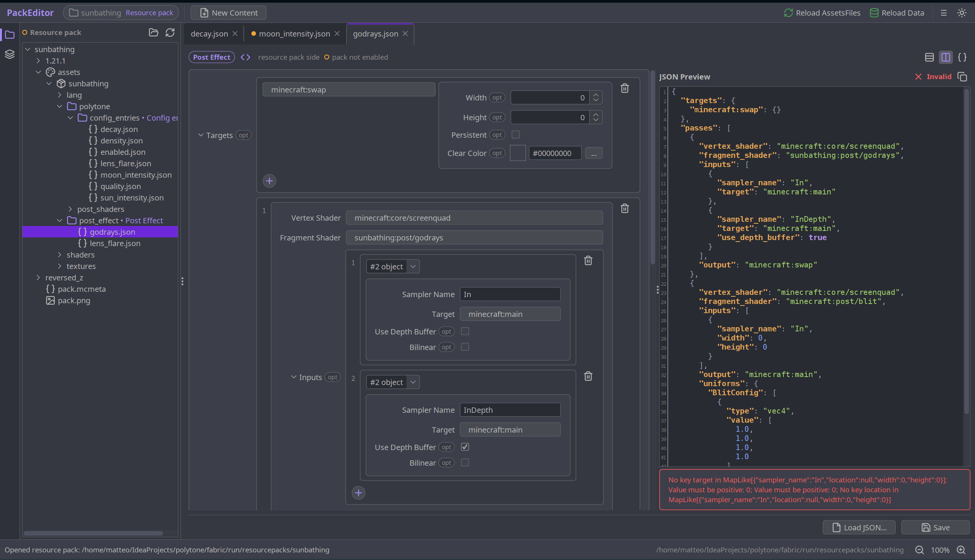Click the Save button

coord(935,527)
